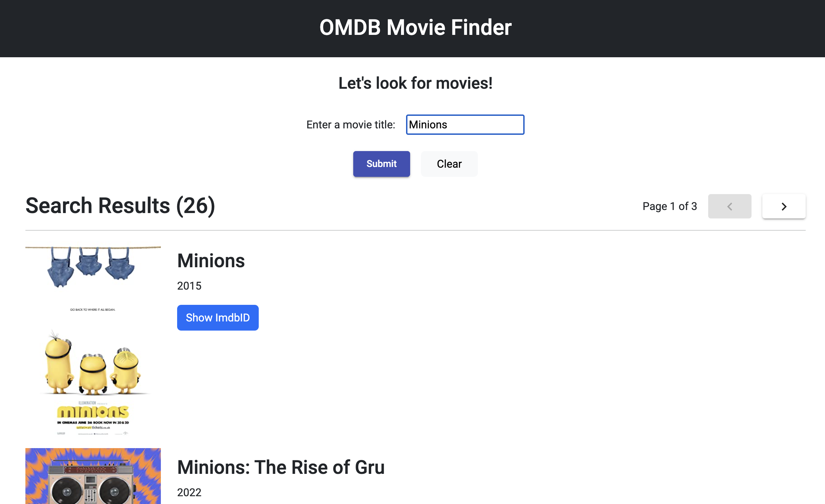
Task: Click the Search Results (26) heading
Action: tap(120, 205)
